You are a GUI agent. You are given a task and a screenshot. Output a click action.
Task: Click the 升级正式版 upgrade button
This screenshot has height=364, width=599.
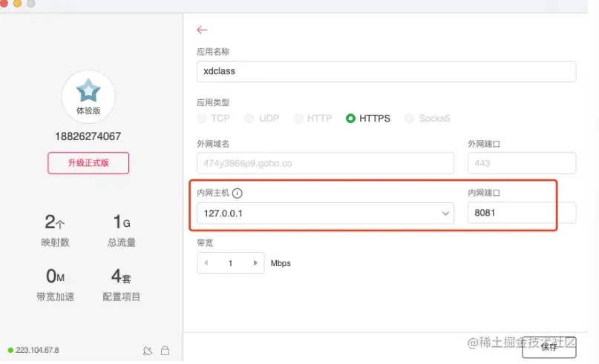tap(88, 163)
